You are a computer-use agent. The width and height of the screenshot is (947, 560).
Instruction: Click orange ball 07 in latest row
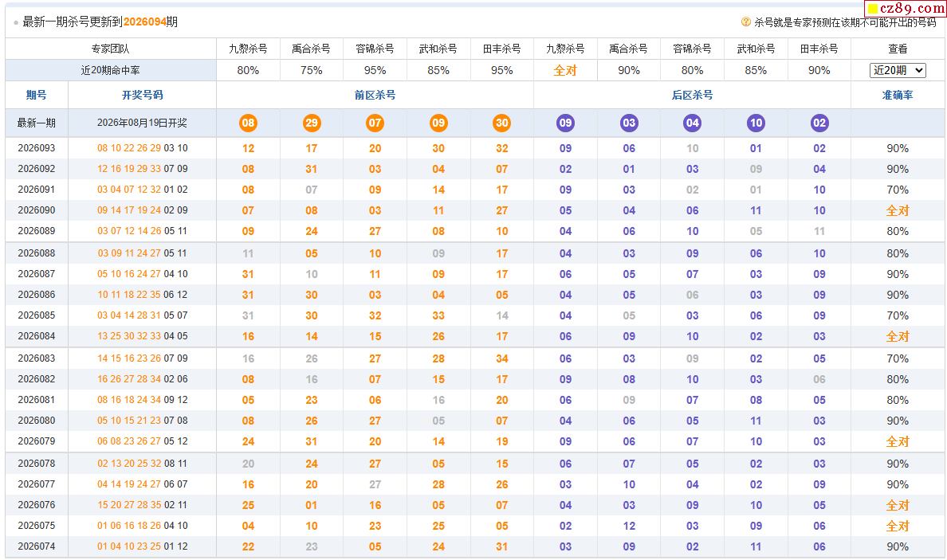point(375,123)
